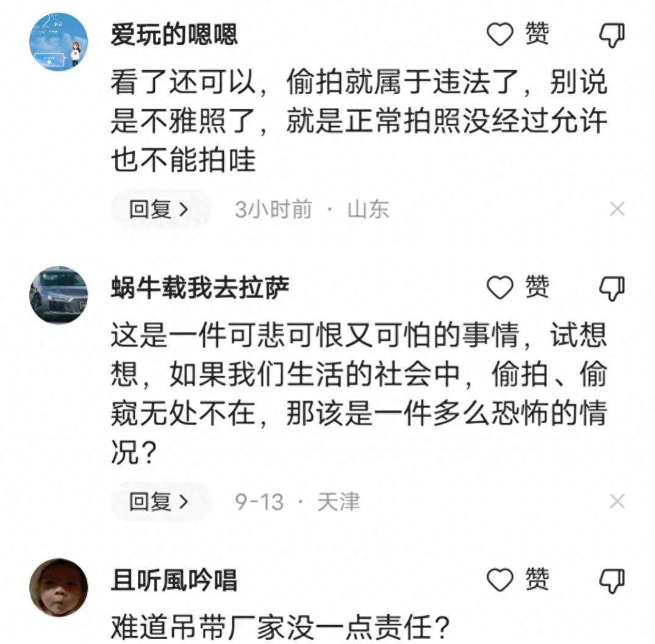Screen dimensions: 655x644
Task: Open profile name 蜗牛载我去拉萨
Action: [x=199, y=288]
